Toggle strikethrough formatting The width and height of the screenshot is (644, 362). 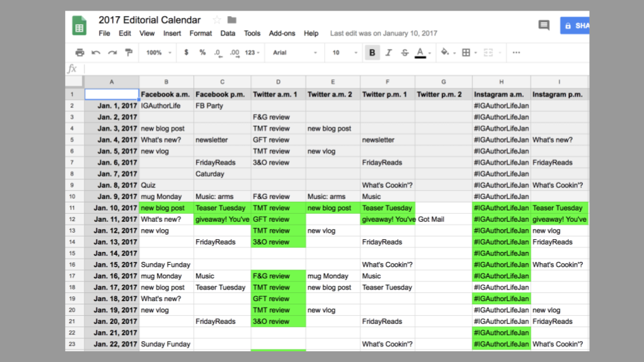pos(405,52)
